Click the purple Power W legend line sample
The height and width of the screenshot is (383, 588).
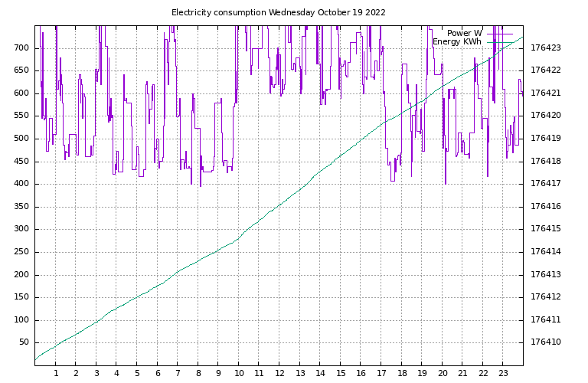500,34
